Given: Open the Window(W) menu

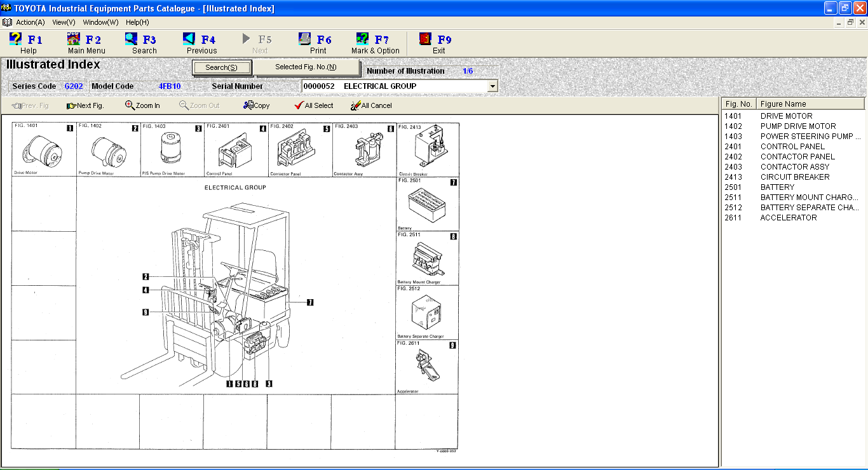Looking at the screenshot, I should click(100, 22).
